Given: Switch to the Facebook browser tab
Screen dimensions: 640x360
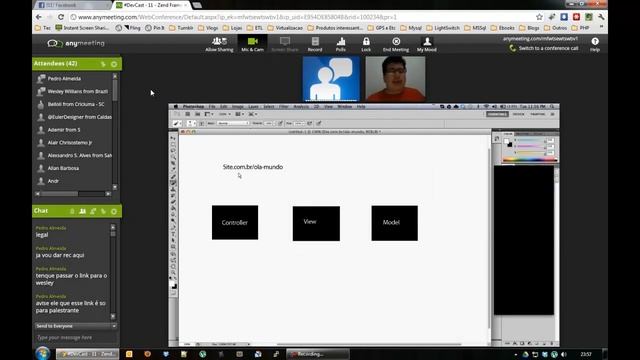Looking at the screenshot, I should pos(72,5).
